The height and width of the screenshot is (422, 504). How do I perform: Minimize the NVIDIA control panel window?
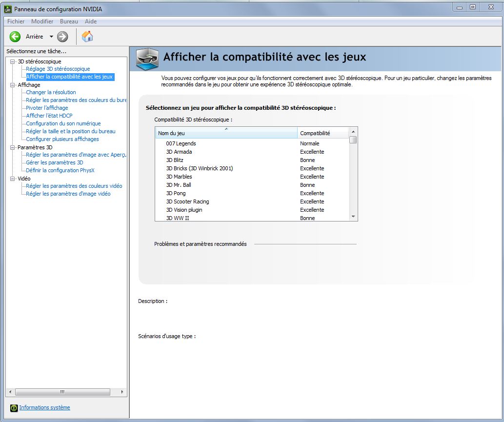pos(460,7)
